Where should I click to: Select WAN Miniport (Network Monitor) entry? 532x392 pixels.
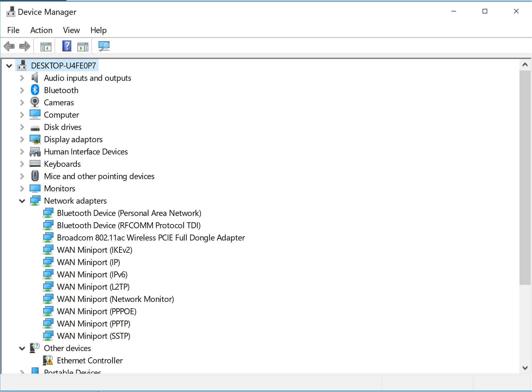coord(115,299)
